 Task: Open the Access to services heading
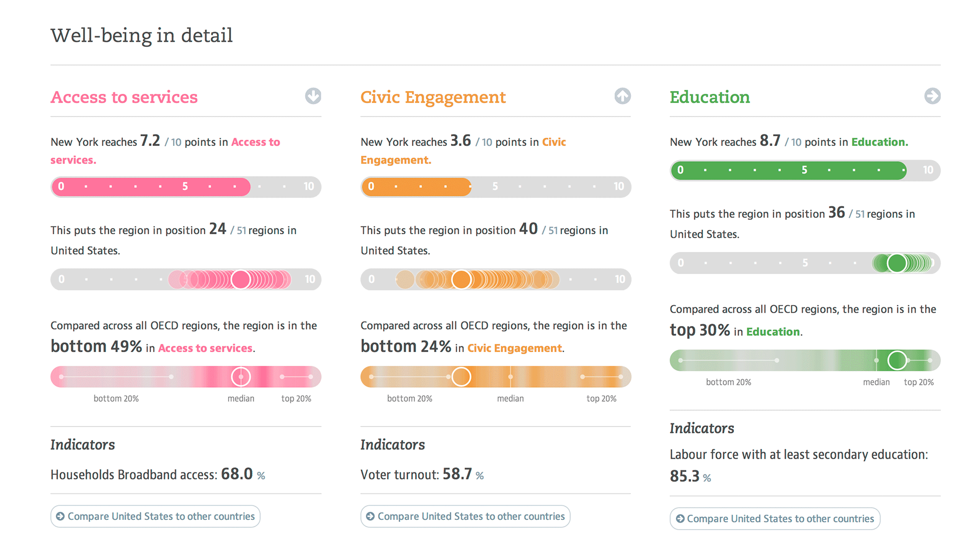click(124, 97)
